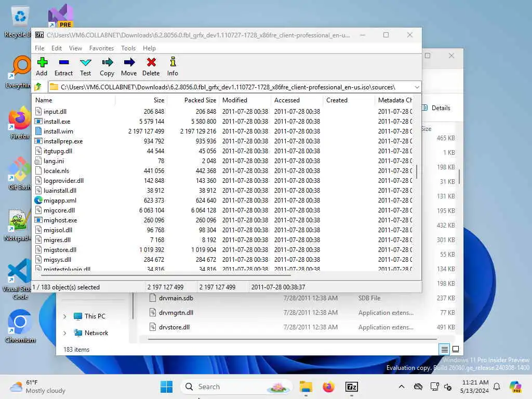Open the weather widget
Viewport: 532px width, 399px height.
[37, 387]
